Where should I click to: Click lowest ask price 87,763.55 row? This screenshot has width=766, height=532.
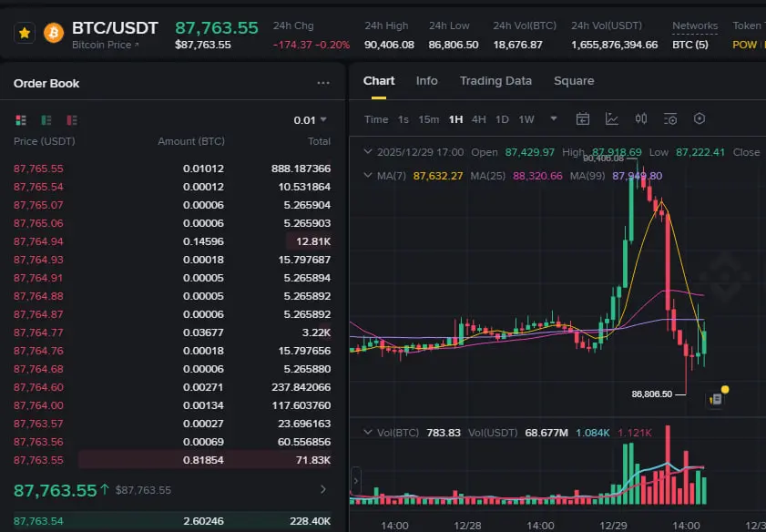(x=172, y=460)
